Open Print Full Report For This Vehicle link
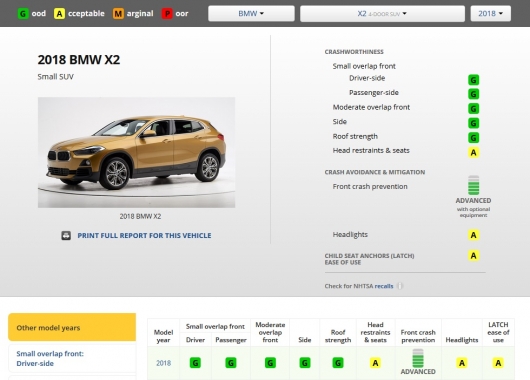Viewport: 530px width, 380px height. (144, 235)
